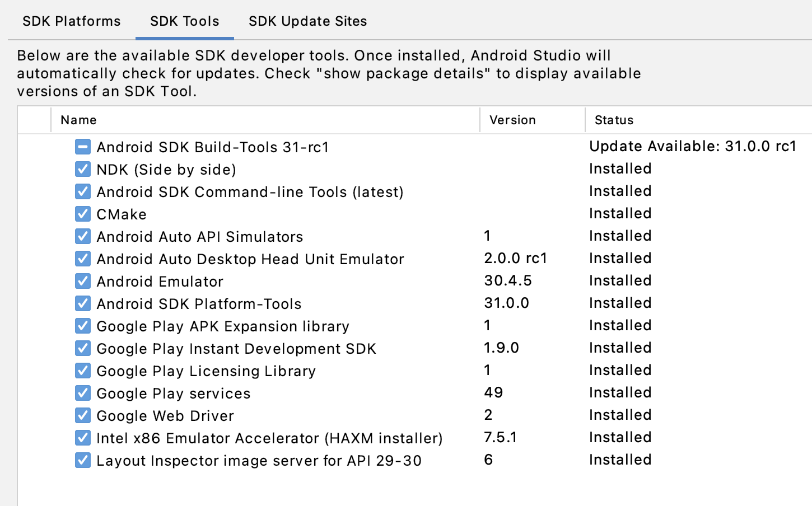Viewport: 812px width, 506px height.
Task: Click 'Android SDK Command-line Tools (latest)' name
Action: [x=250, y=192]
